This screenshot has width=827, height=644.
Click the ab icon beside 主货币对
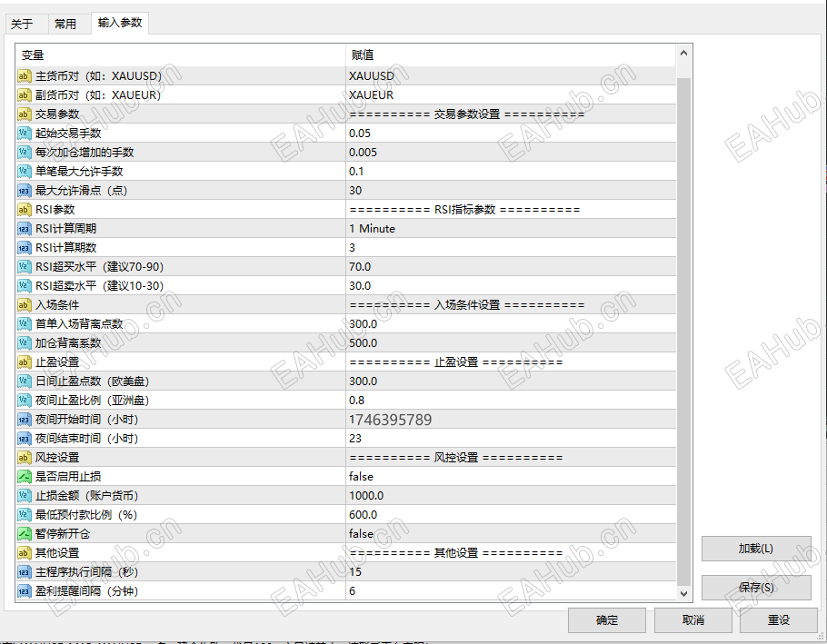click(x=23, y=76)
